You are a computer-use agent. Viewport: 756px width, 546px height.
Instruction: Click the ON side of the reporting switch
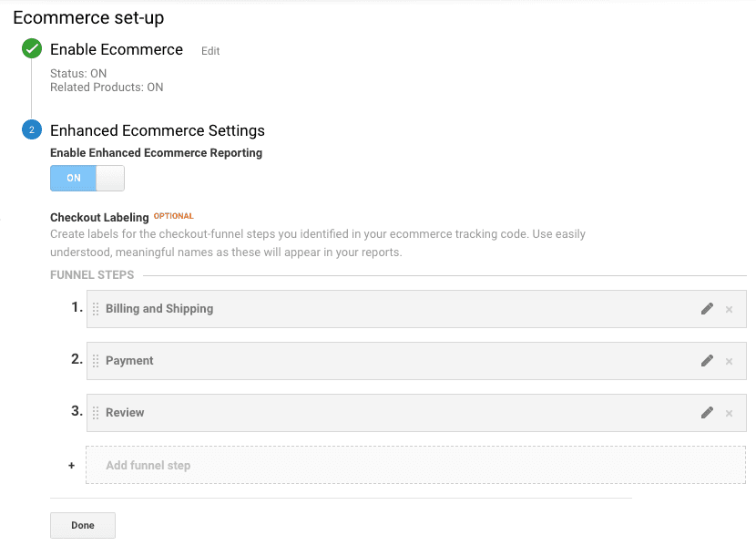click(73, 178)
